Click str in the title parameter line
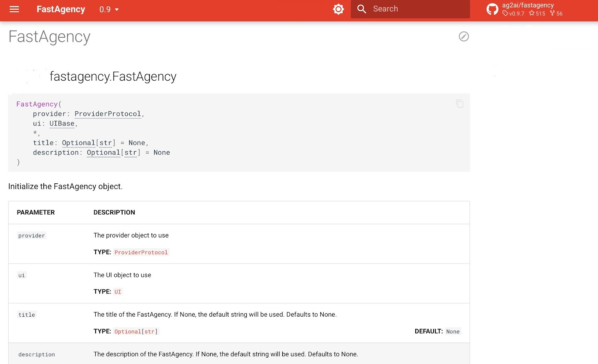 pyautogui.click(x=105, y=143)
